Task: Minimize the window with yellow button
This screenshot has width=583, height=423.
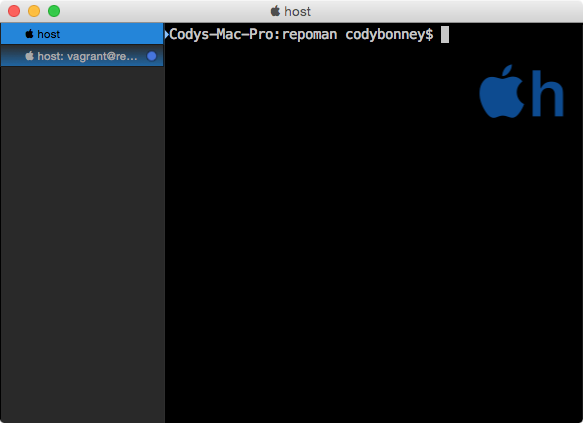Action: point(34,11)
